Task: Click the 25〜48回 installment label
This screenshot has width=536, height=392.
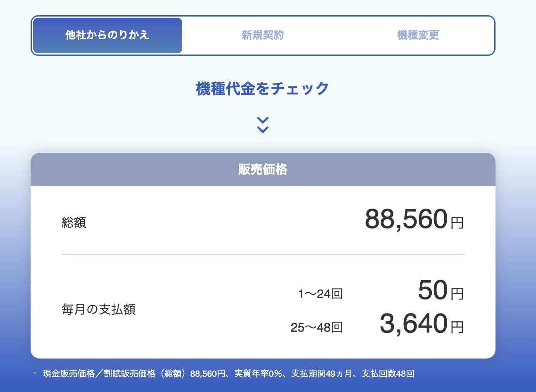Action: [x=317, y=328]
